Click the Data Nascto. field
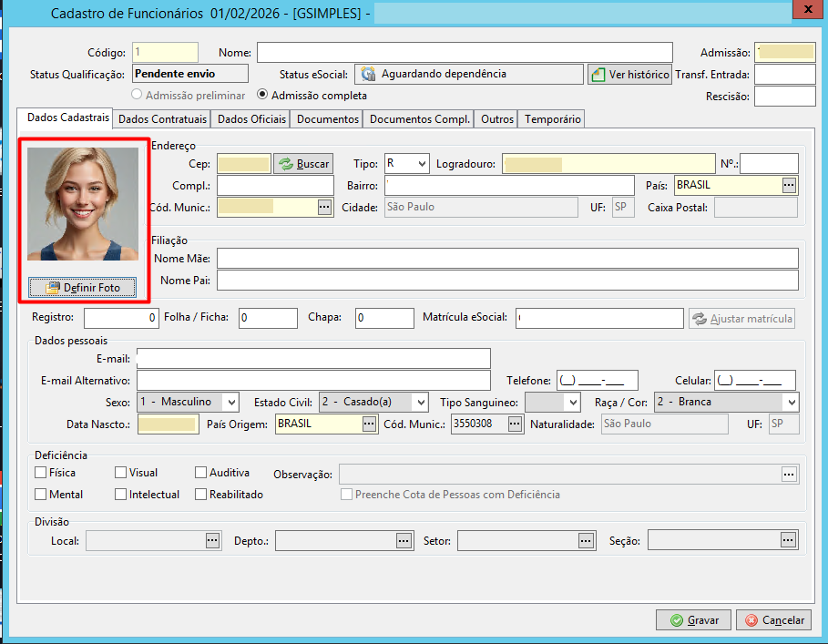Viewport: 828px width, 644px height. (x=169, y=424)
